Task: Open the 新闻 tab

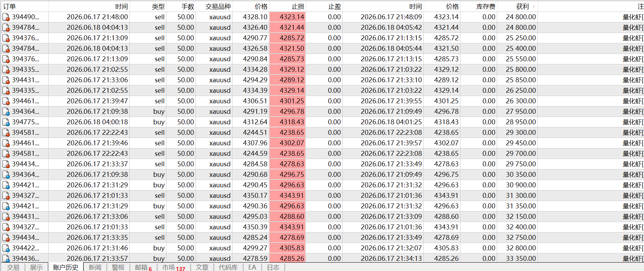Action: tap(95, 267)
